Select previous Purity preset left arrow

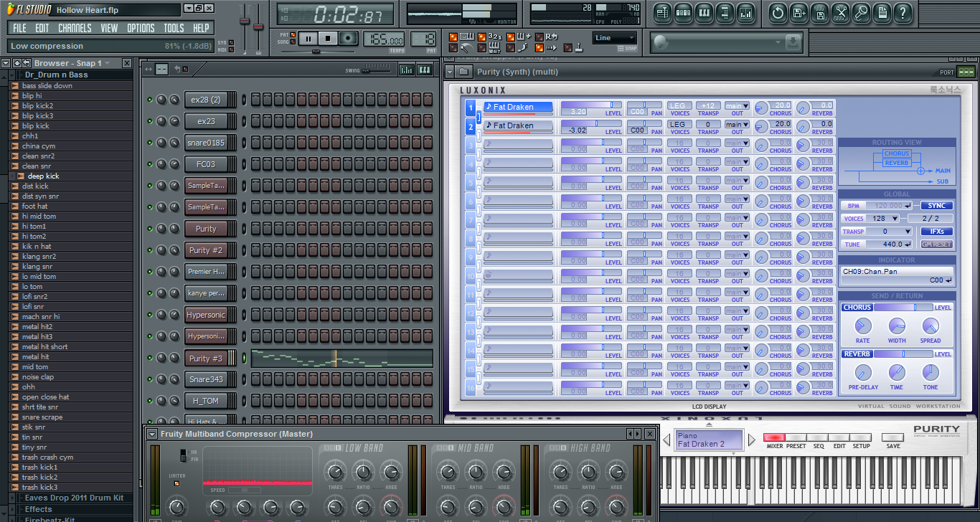[666, 439]
